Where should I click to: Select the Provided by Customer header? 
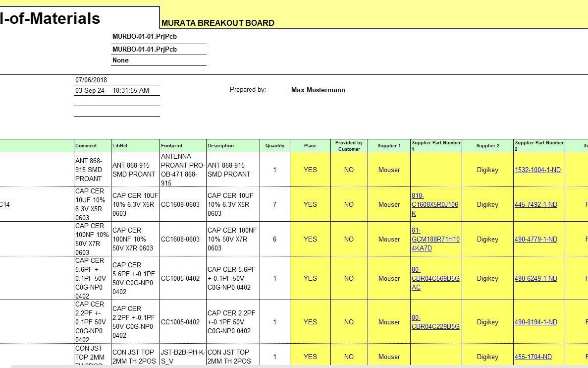pyautogui.click(x=349, y=146)
